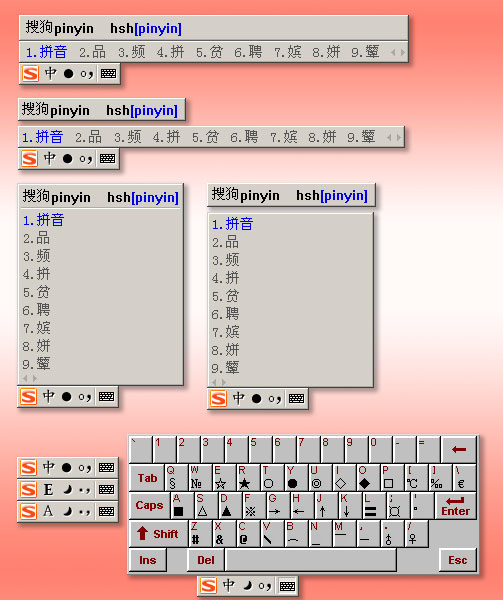The width and height of the screenshot is (503, 600).
Task: Insert the hollow square with the P key
Action: (392, 478)
